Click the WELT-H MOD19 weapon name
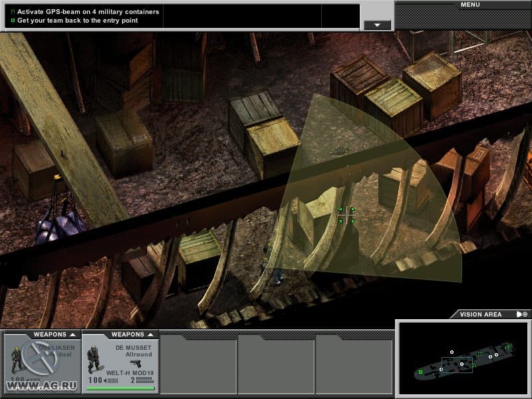 130,373
